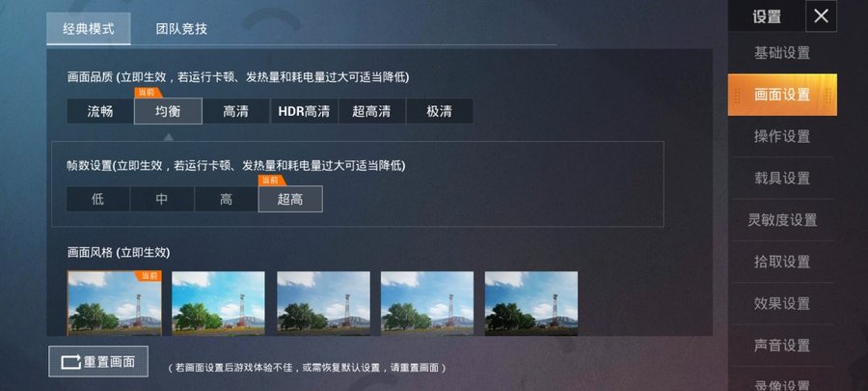Set graphics quality to 极清
868x391 pixels.
pyautogui.click(x=440, y=111)
